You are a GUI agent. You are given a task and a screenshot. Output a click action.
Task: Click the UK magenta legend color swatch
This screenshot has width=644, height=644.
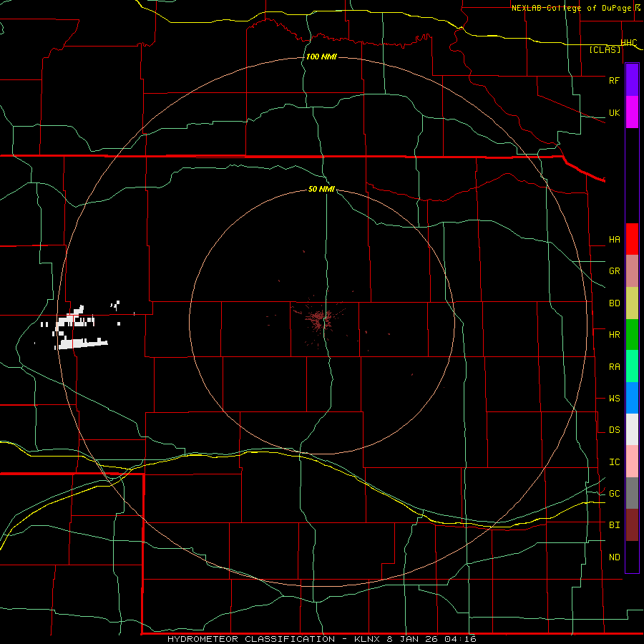[x=632, y=112]
